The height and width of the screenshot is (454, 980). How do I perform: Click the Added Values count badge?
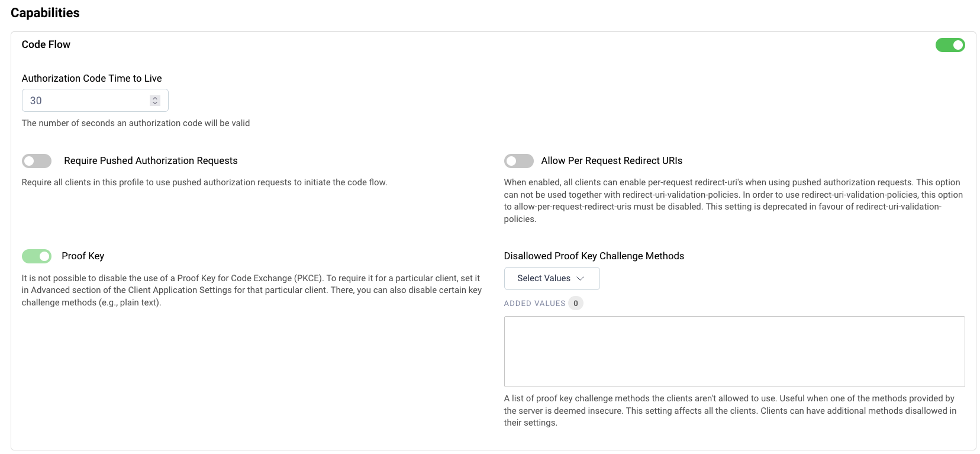pos(575,304)
